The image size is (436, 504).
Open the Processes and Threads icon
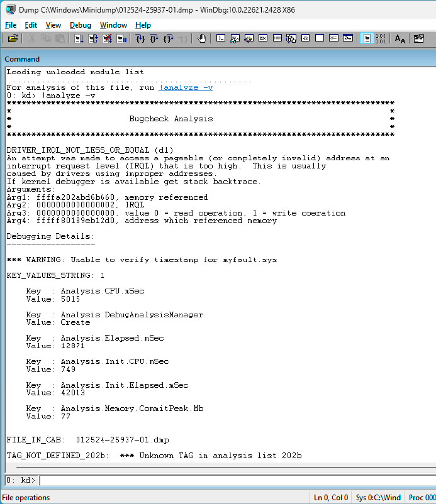(333, 38)
